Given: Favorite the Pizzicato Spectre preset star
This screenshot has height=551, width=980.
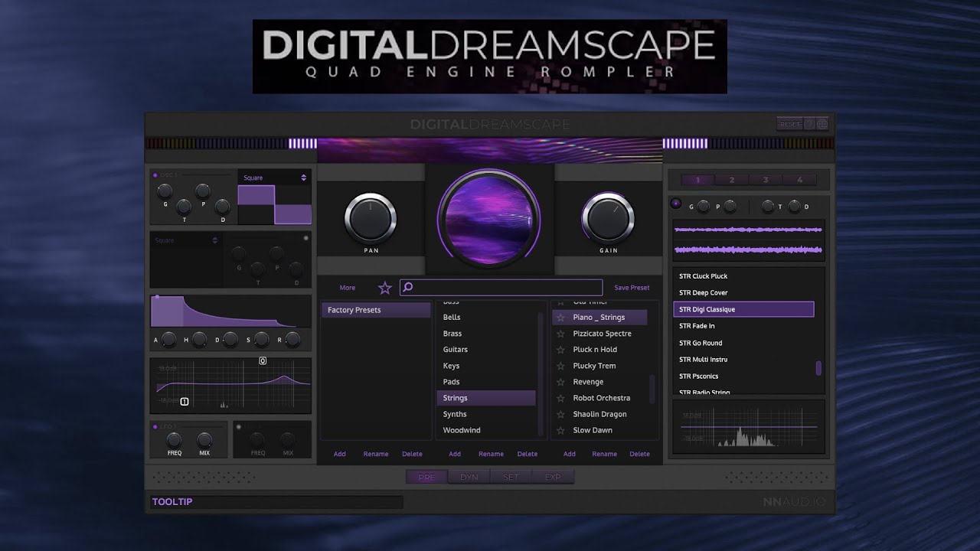Looking at the screenshot, I should pyautogui.click(x=560, y=334).
